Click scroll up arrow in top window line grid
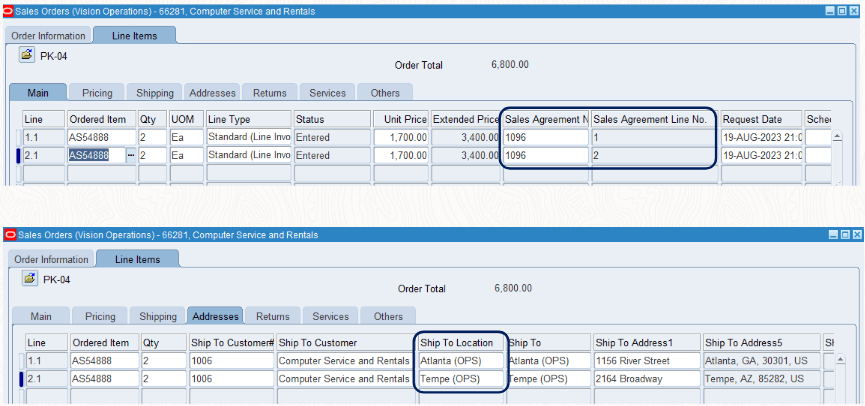 (837, 136)
